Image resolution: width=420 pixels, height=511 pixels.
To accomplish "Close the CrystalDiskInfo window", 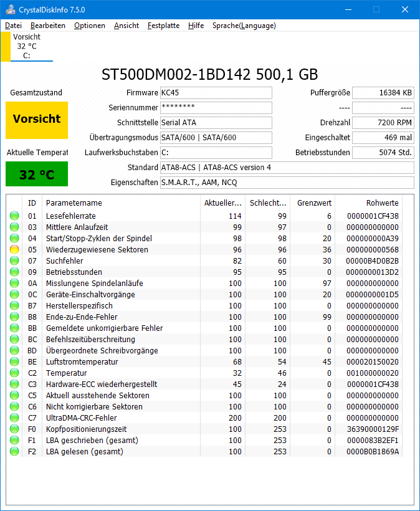I will pyautogui.click(x=405, y=9).
